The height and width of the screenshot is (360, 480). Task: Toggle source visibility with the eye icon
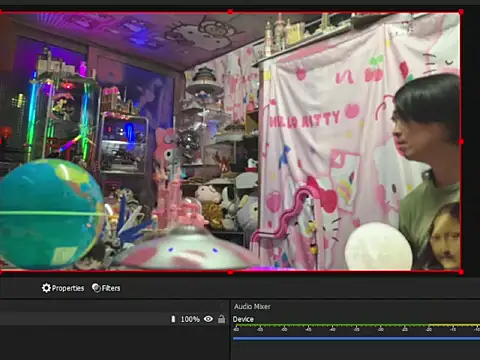208,319
